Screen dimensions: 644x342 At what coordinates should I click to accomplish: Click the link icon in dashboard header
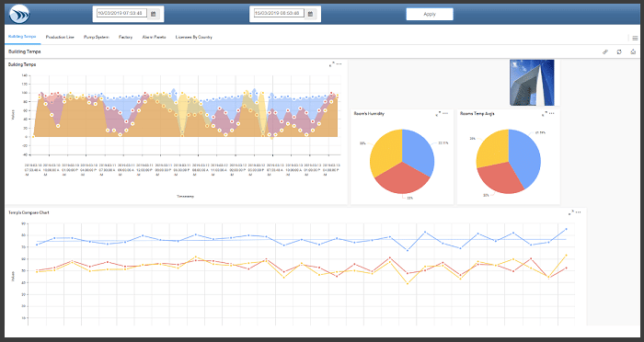(x=605, y=51)
